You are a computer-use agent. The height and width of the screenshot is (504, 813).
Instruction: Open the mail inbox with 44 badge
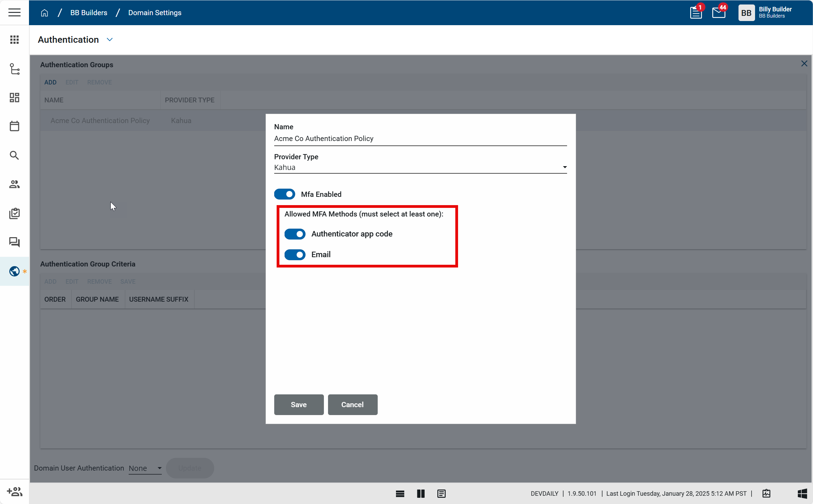click(x=719, y=13)
